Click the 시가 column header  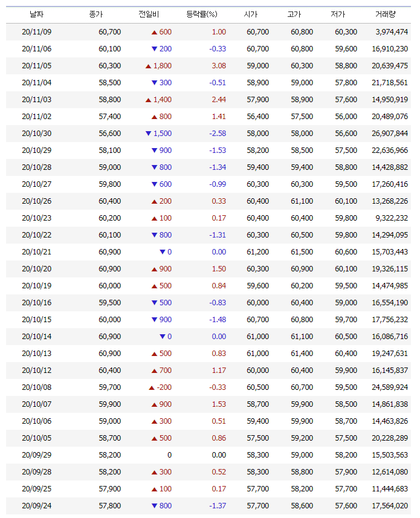(x=251, y=15)
